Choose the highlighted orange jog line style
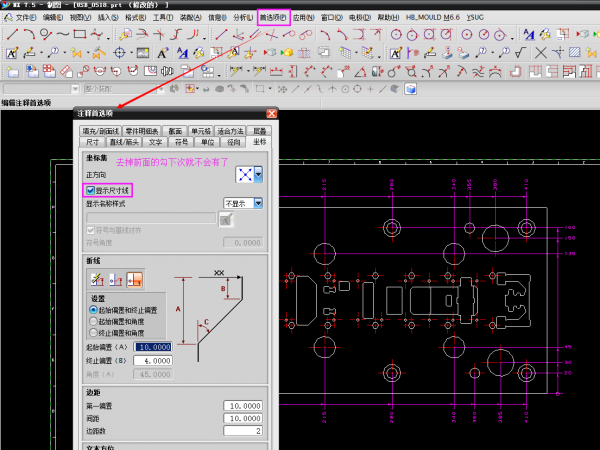This screenshot has width=600, height=450. (134, 280)
